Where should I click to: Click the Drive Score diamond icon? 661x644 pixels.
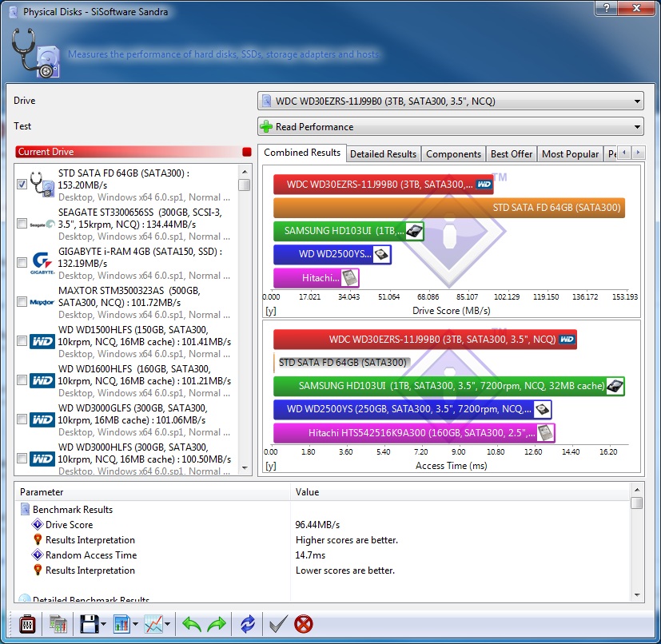[38, 524]
